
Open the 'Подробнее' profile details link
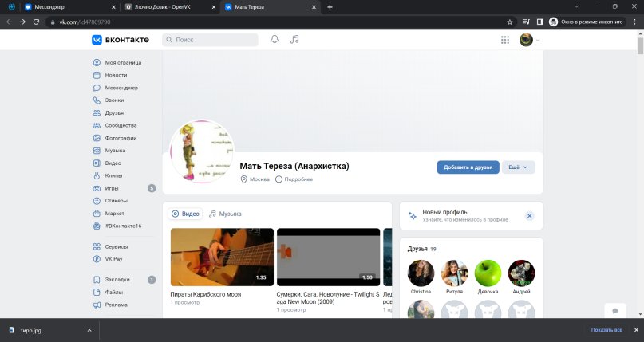click(294, 179)
